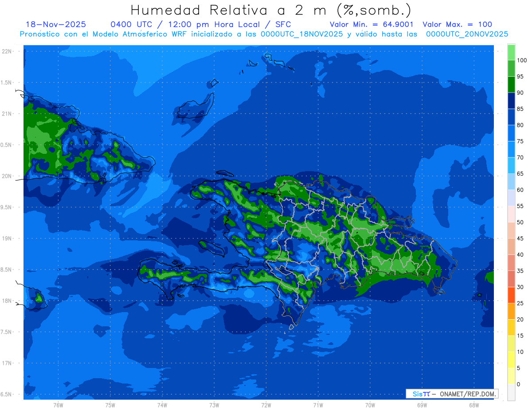The height and width of the screenshot is (411, 532).
Task: Click the '70W' longitude label
Action: 370,405
